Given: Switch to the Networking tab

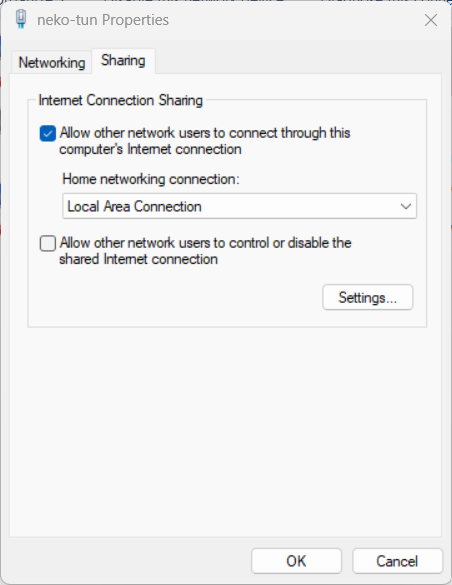Looking at the screenshot, I should (x=52, y=62).
